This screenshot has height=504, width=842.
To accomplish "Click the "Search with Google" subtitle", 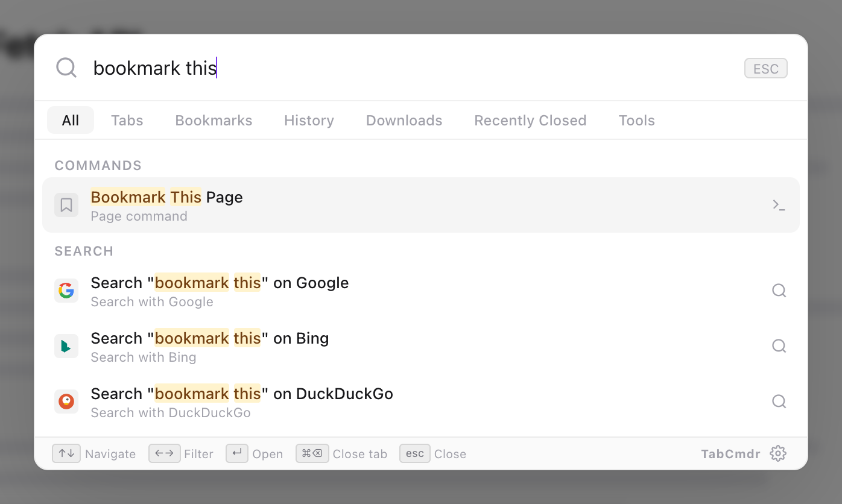I will click(x=152, y=302).
